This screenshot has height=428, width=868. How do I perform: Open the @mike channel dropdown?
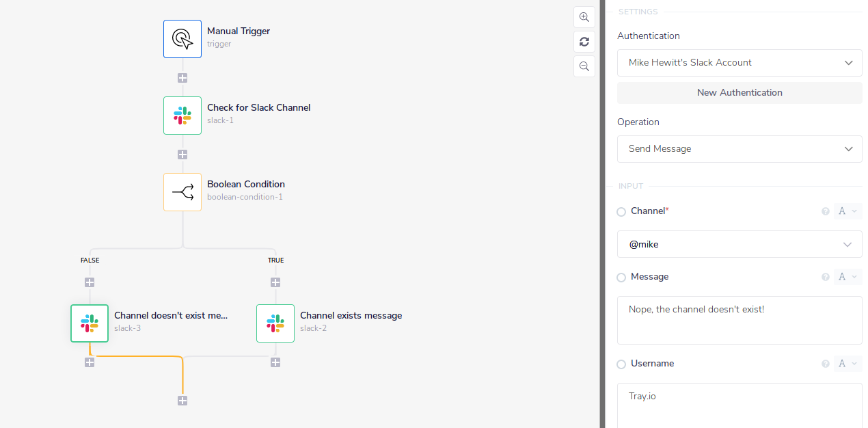pyautogui.click(x=740, y=244)
